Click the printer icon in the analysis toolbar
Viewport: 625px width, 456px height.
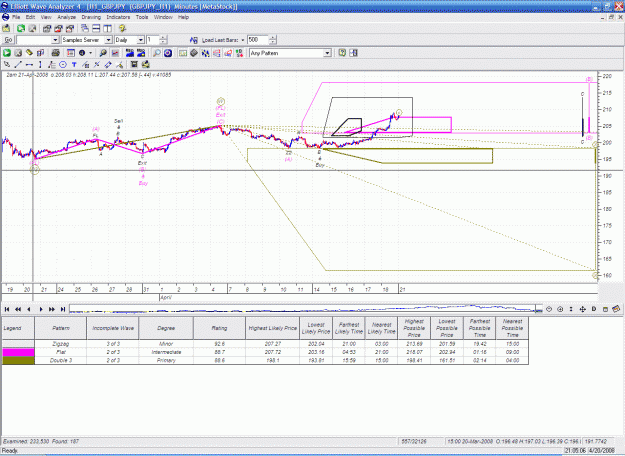55,53
